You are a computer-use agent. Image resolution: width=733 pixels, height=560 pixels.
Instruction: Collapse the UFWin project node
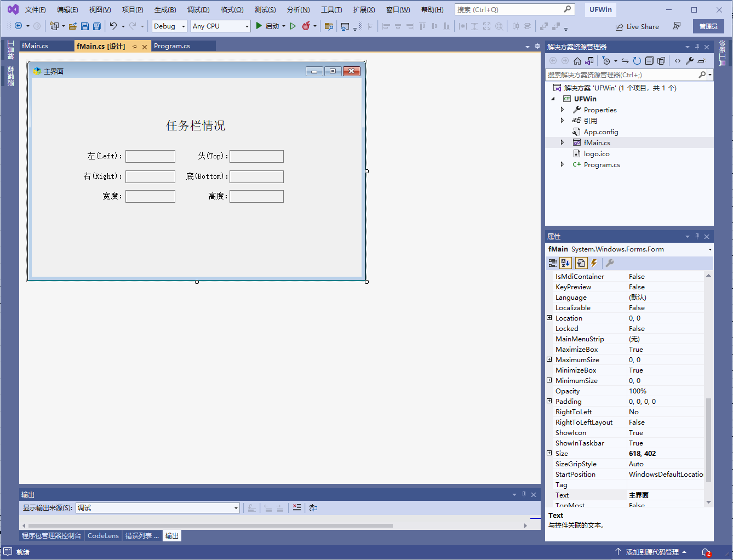click(553, 99)
